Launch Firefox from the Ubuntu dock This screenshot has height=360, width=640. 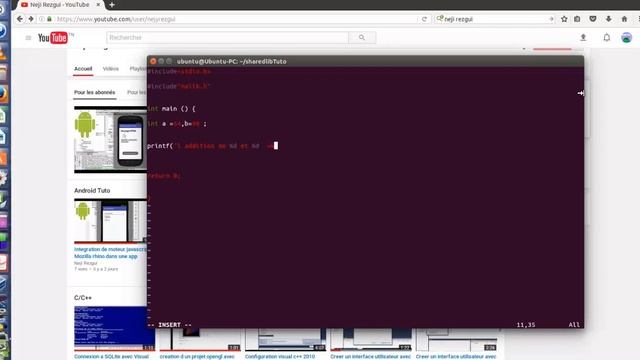[3, 94]
